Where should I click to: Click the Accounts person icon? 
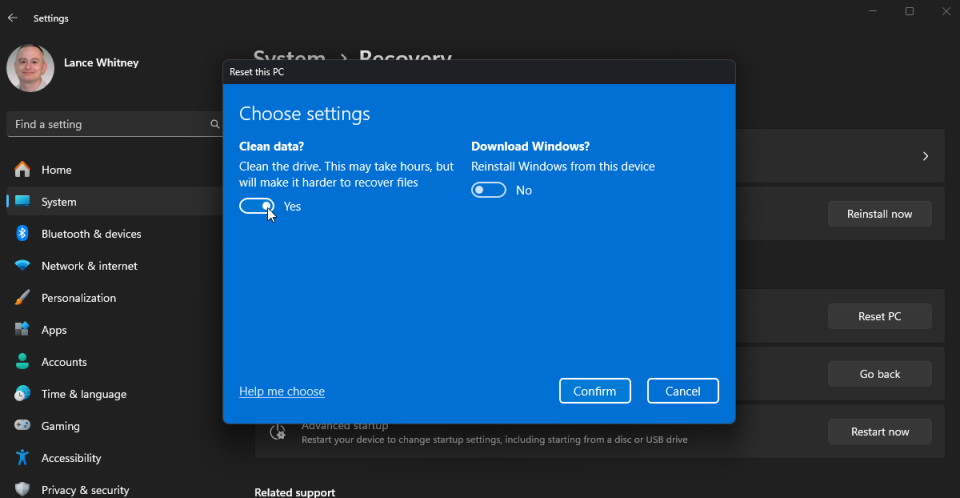coord(23,361)
